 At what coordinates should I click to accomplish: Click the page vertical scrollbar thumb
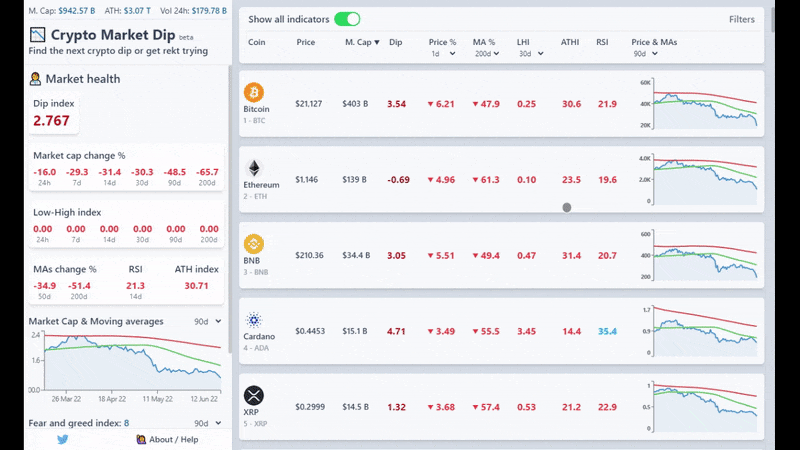[772, 18]
